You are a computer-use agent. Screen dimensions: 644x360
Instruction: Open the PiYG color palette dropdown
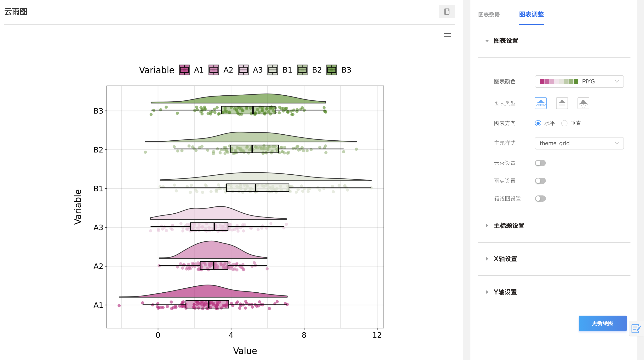pyautogui.click(x=579, y=82)
